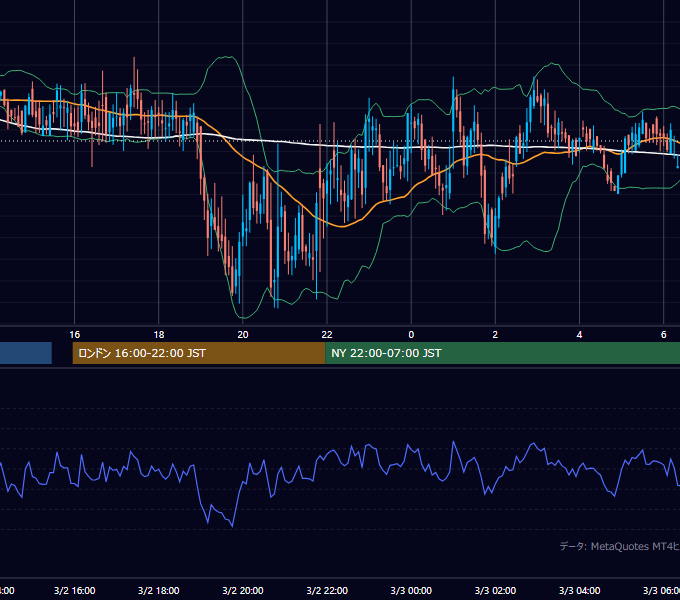Click the NY 22:00-07:00 JST session bar
This screenshot has width=680, height=600.
[x=502, y=353]
